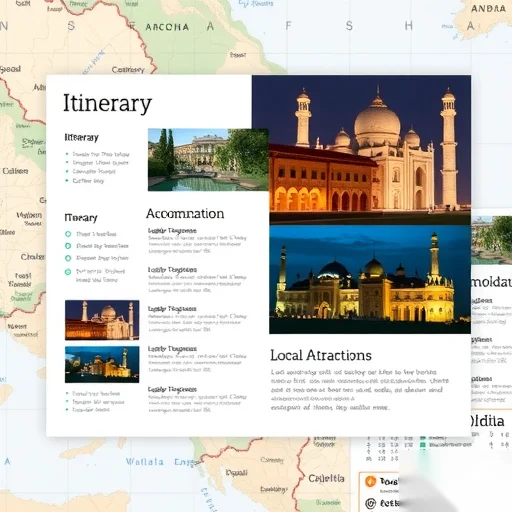Click the Calieltla map label
Image resolution: width=512 pixels, height=512 pixels.
(x=326, y=479)
